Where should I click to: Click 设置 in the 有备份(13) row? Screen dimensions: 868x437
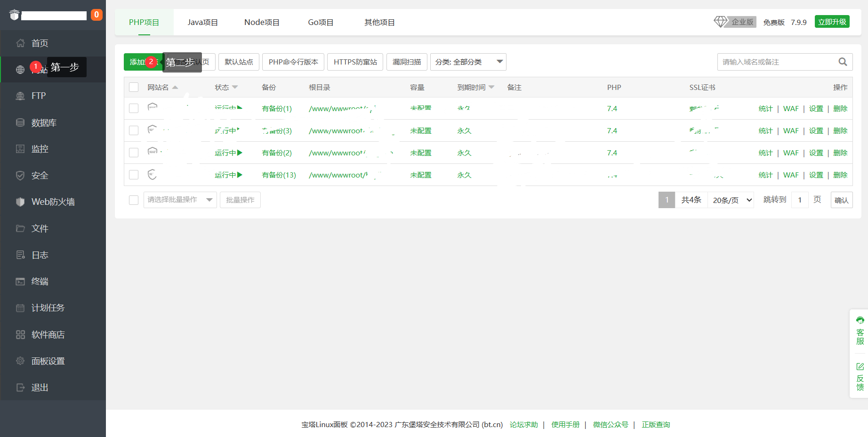point(816,175)
